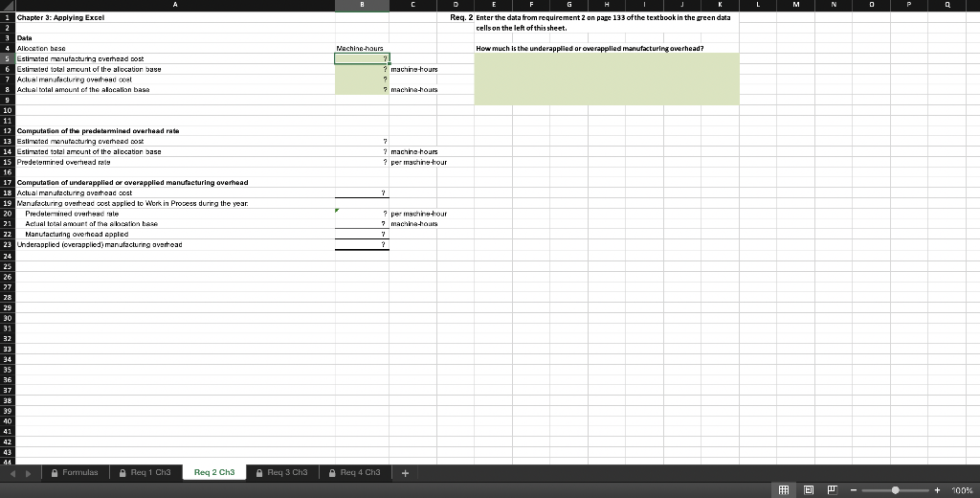Select 'Allocation base' label cell
This screenshot has width=980, height=498.
tap(40, 48)
